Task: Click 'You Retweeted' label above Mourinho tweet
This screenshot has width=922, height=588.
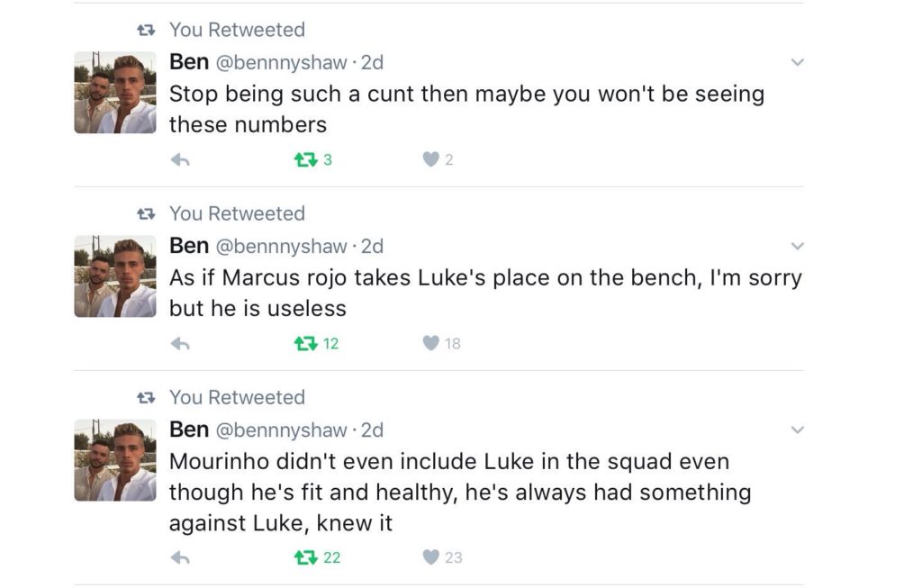Action: click(237, 397)
